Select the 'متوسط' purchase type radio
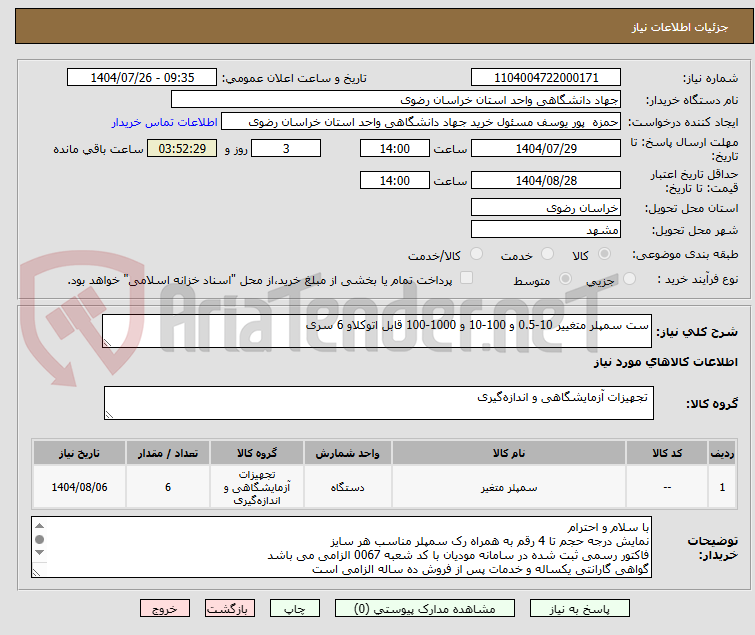Viewport: 755px width, 635px height. tap(565, 279)
